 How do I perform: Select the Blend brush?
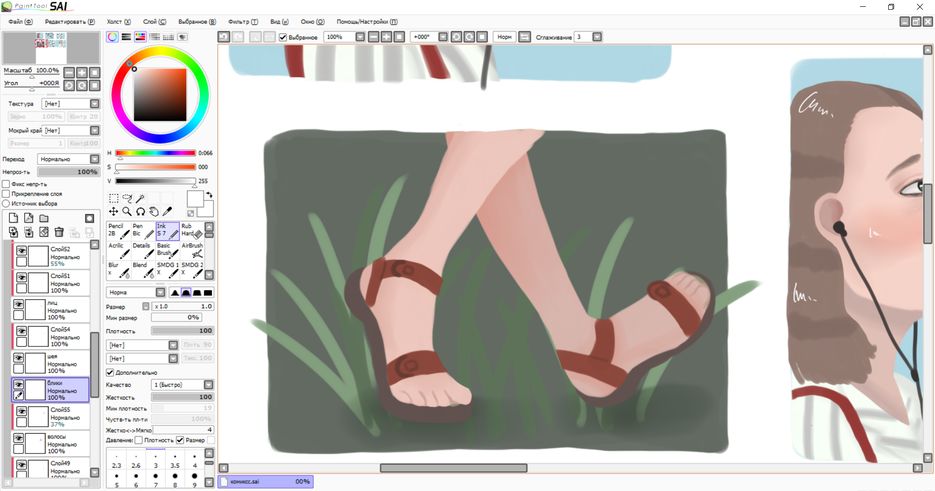[143, 270]
